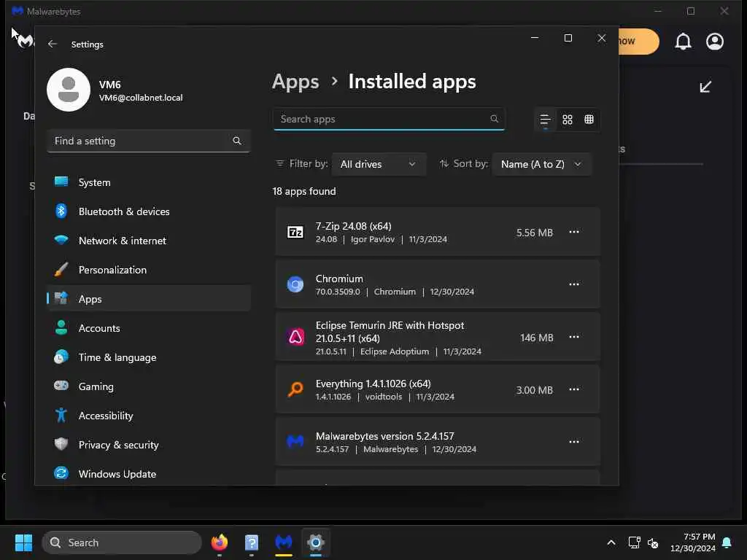The height and width of the screenshot is (560, 747).
Task: Open the Windows Start menu
Action: tap(23, 542)
